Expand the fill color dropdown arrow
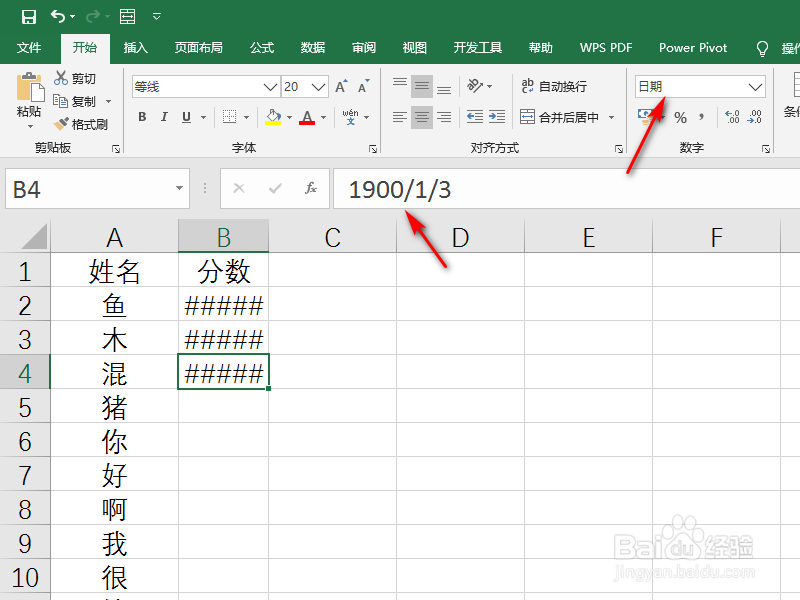800x600 pixels. 289,117
